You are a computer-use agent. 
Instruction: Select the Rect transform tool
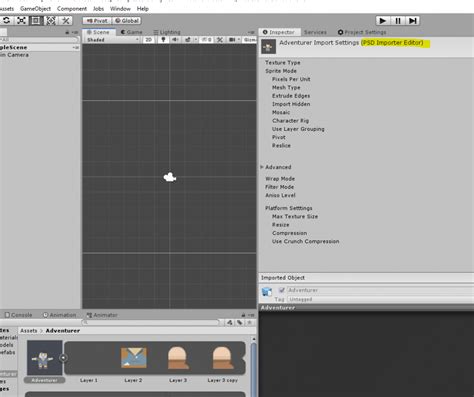[x=36, y=21]
